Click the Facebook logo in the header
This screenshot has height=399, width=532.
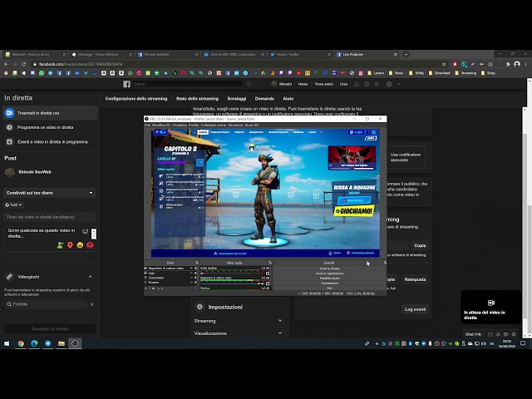(126, 84)
